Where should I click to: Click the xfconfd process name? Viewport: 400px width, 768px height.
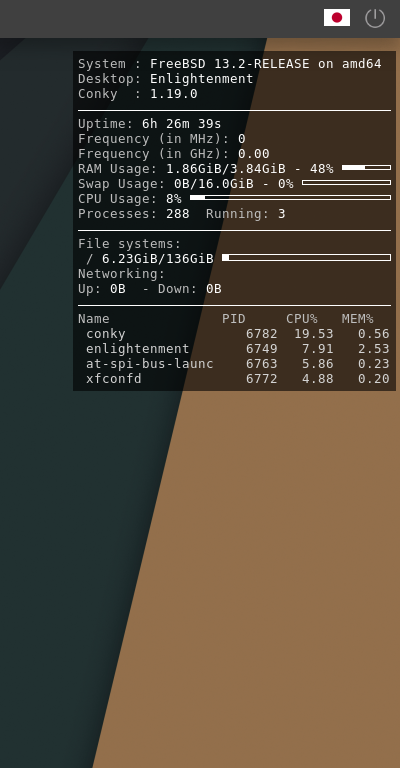114,379
